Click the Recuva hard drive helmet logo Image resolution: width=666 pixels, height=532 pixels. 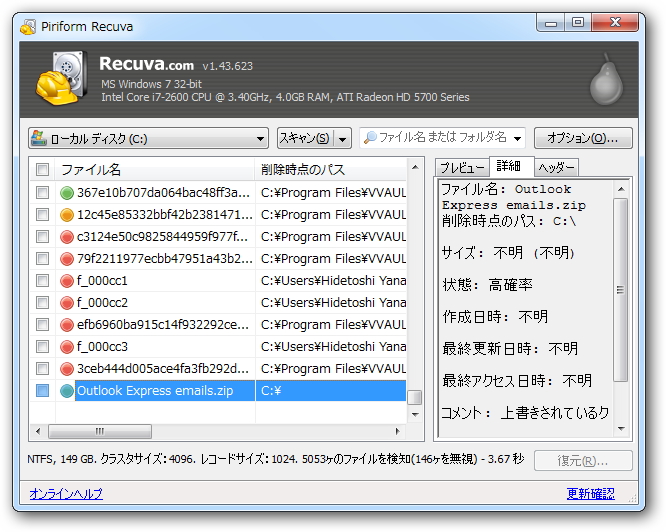62,79
